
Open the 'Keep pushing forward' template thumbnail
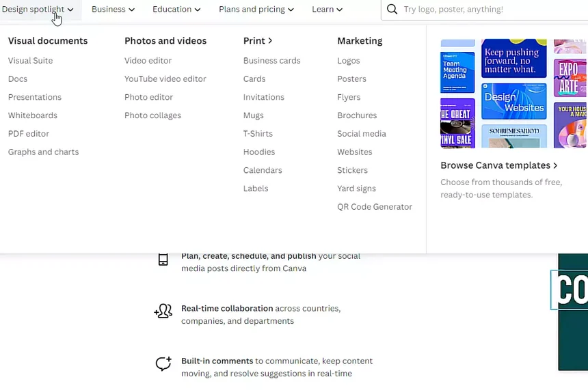pyautogui.click(x=514, y=59)
